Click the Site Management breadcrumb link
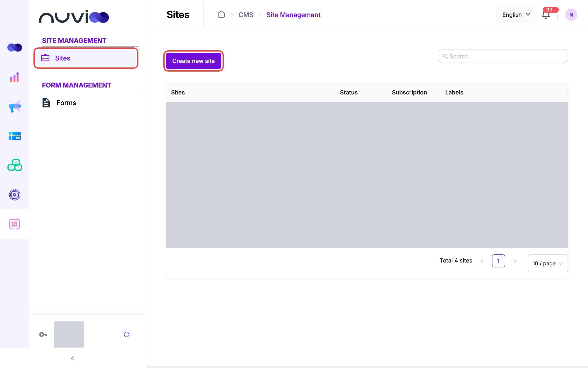 293,15
